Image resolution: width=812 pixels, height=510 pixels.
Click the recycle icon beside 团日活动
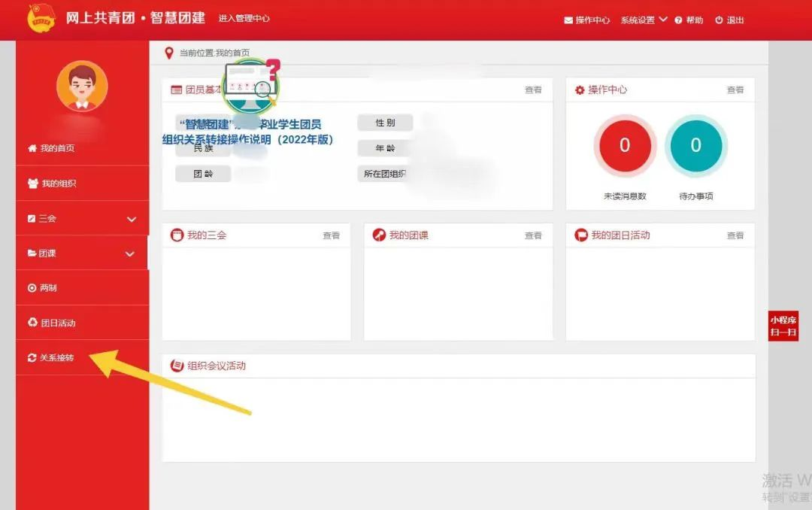tap(32, 323)
